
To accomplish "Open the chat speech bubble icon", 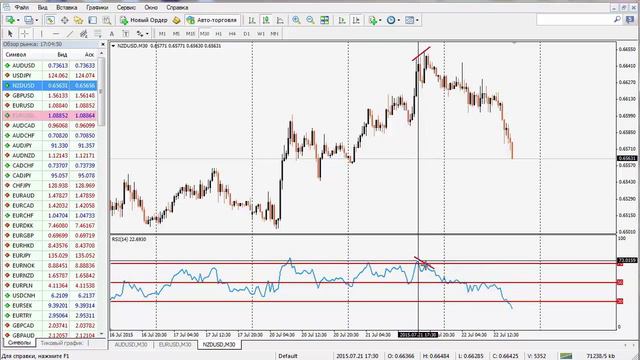I will 630,20.
